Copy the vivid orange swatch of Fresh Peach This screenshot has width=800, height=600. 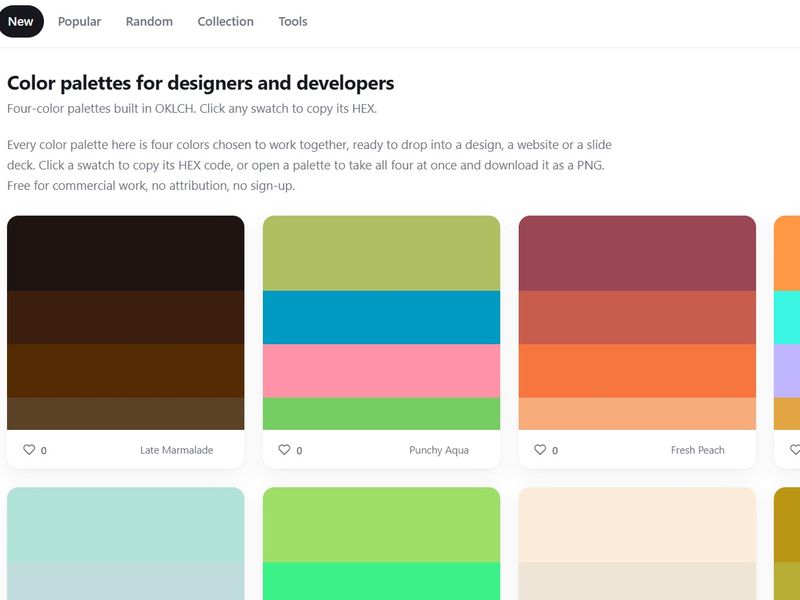tap(637, 371)
